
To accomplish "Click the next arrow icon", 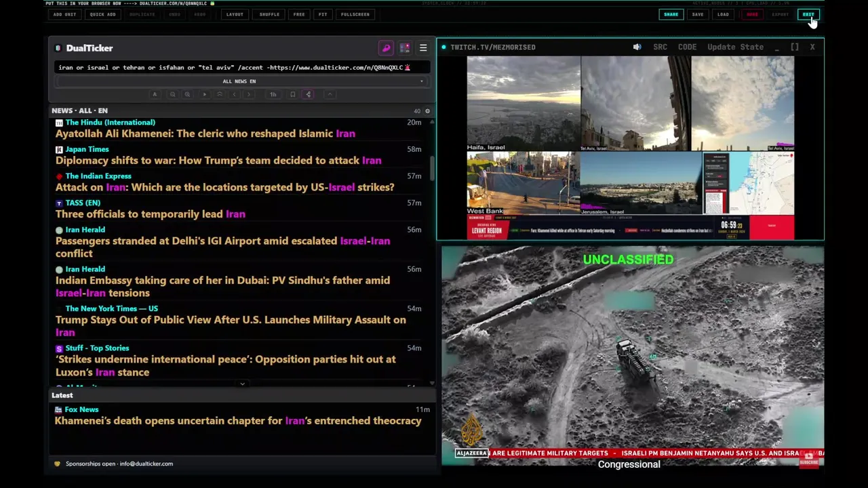I will coord(249,94).
